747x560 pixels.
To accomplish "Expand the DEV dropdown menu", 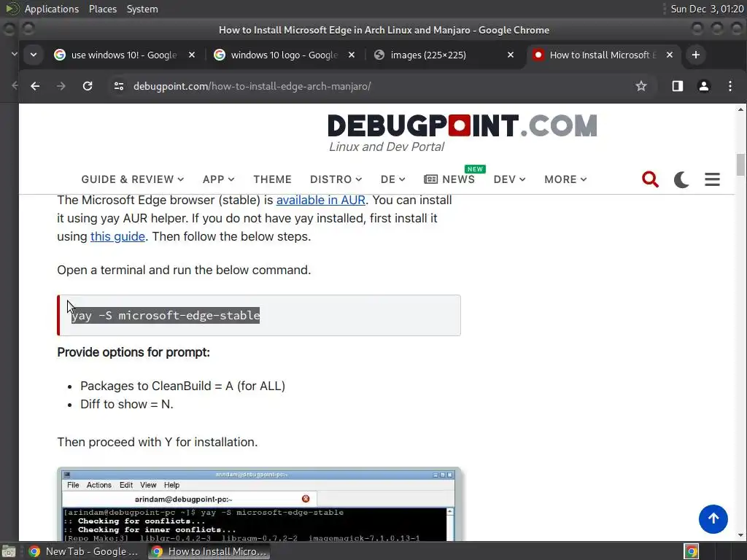I will coord(510,179).
